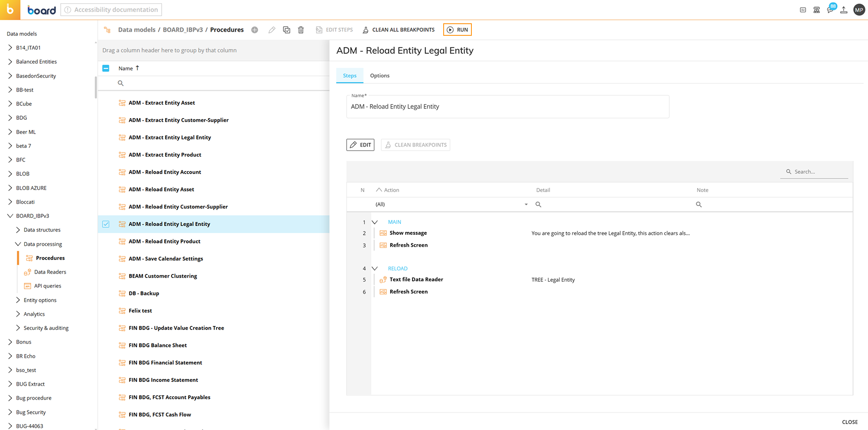The image size is (868, 430).
Task: Click Note column filter search icon
Action: click(x=699, y=205)
